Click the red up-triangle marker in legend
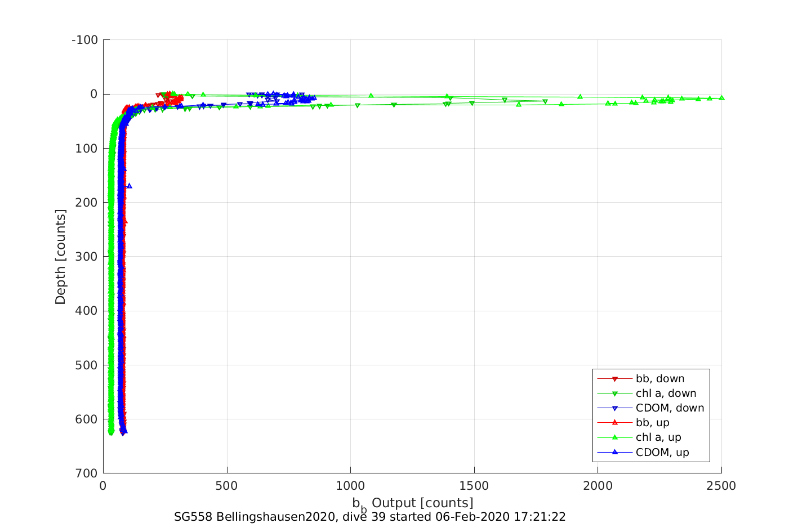This screenshot has height=532, width=798. (615, 422)
